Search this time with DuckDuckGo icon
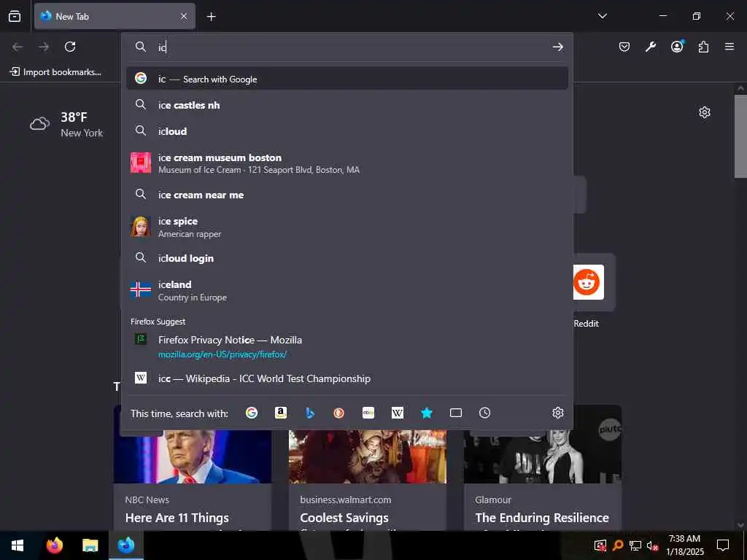 pos(338,413)
